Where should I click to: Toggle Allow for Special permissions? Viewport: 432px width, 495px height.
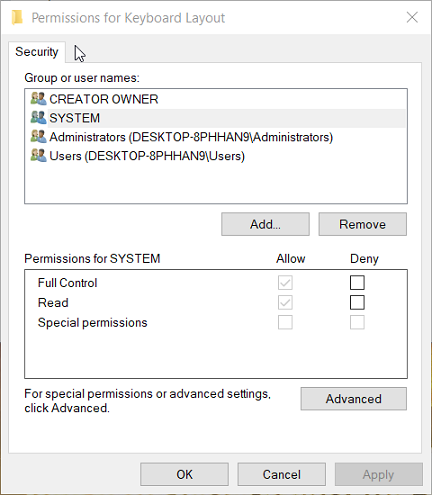click(x=285, y=322)
